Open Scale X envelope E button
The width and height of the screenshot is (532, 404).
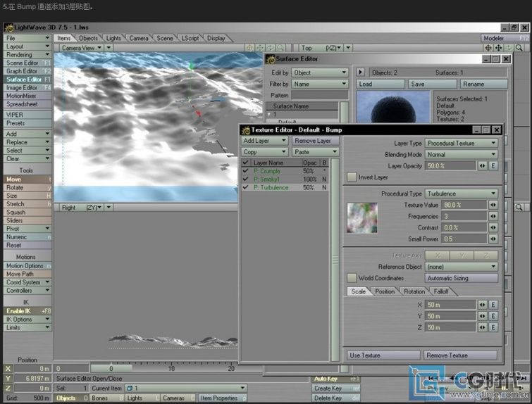(493, 305)
